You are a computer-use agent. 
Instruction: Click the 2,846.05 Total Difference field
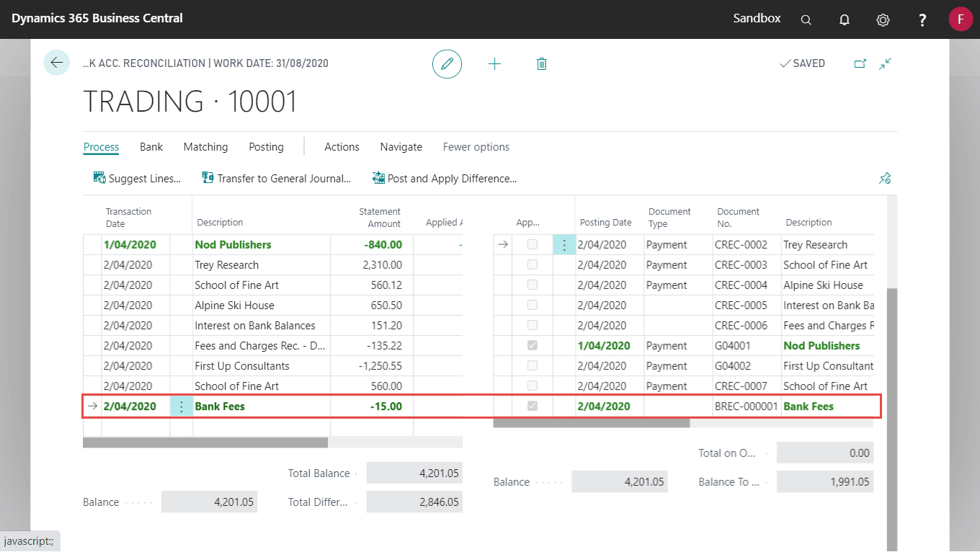[x=414, y=502]
